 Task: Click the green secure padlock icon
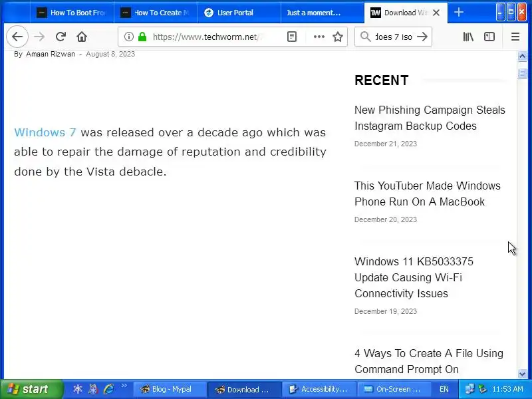click(142, 37)
